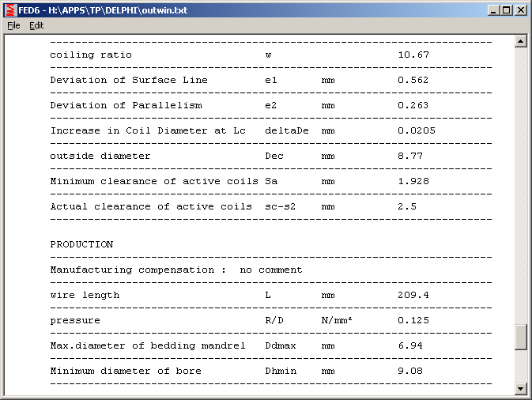Click the Dhmin symbol for minimum bore
Viewport: 532px width, 400px height.
(280, 371)
